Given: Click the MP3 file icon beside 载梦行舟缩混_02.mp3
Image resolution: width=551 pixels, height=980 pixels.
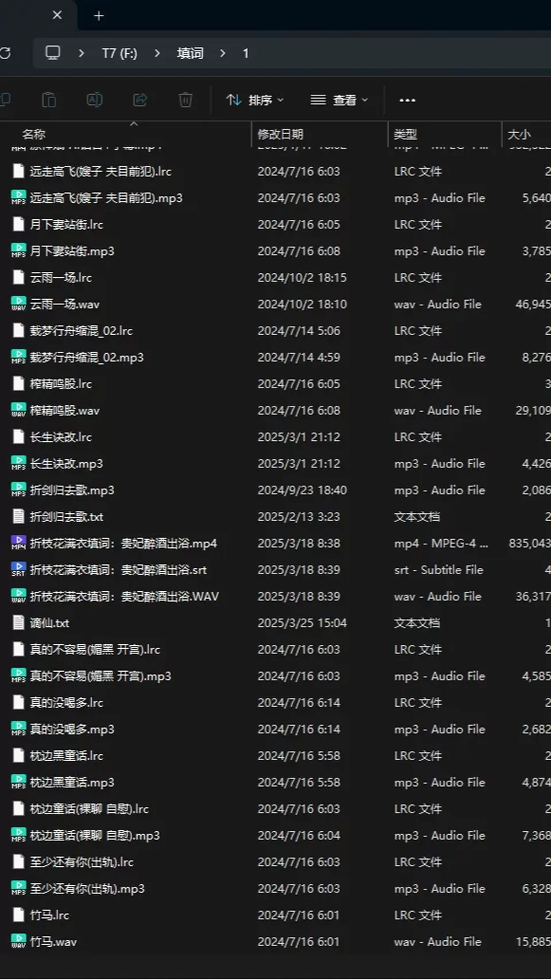Looking at the screenshot, I should (18, 357).
